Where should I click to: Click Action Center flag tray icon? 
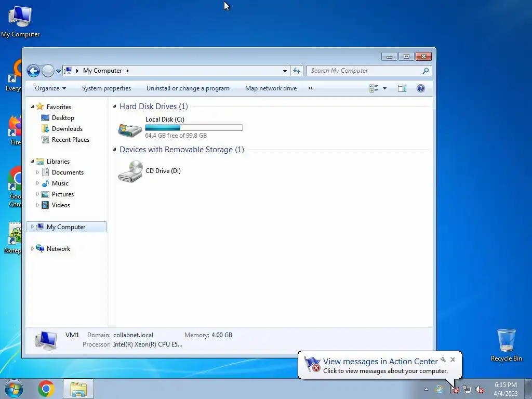pos(454,390)
